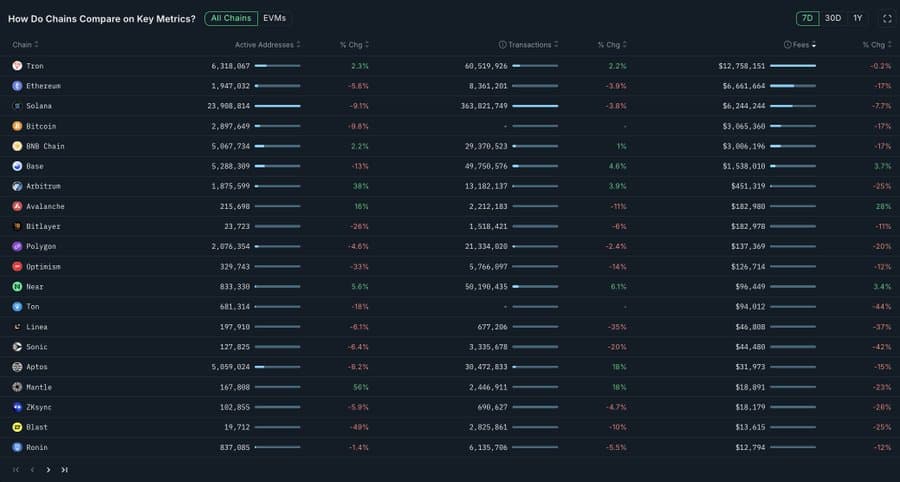
Task: Expand the table to fullscreen
Action: [886, 18]
